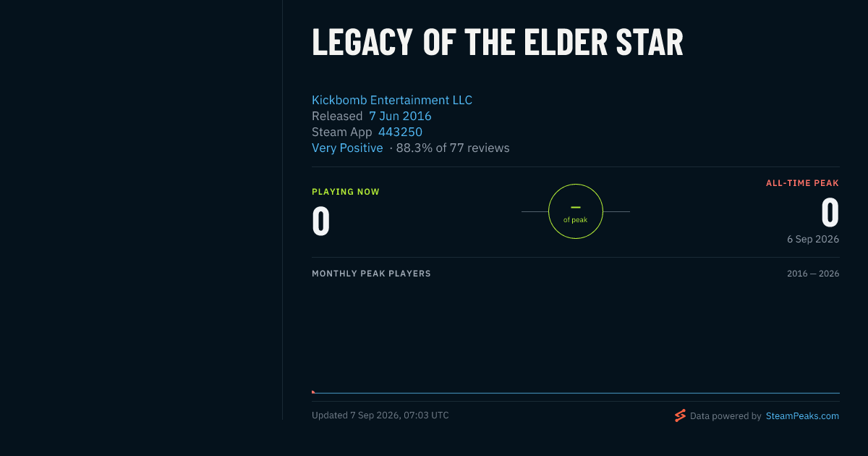Click the All-Time Peak label

802,183
